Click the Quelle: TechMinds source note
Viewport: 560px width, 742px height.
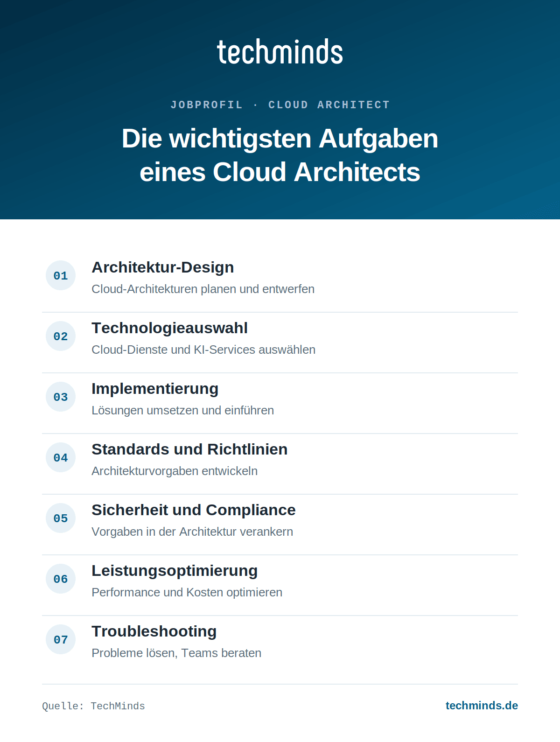(93, 706)
